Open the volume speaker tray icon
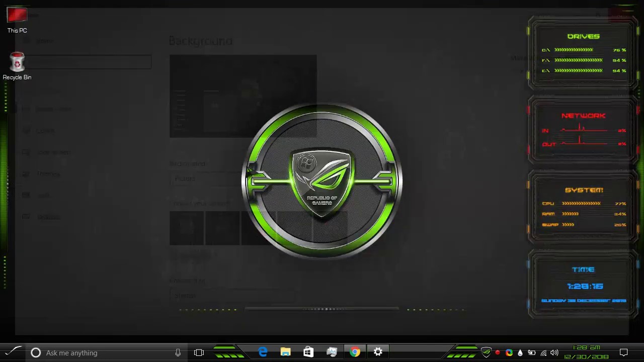The width and height of the screenshot is (644, 362). pyautogui.click(x=554, y=353)
